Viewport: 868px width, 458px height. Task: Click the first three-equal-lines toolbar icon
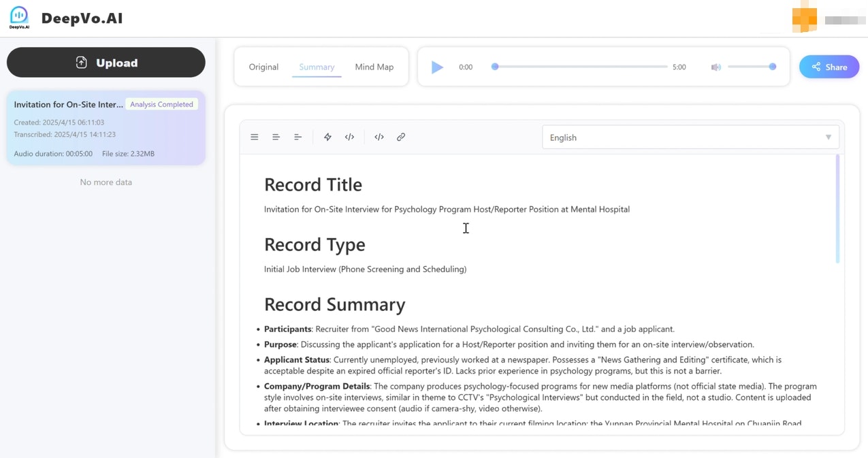coord(254,137)
